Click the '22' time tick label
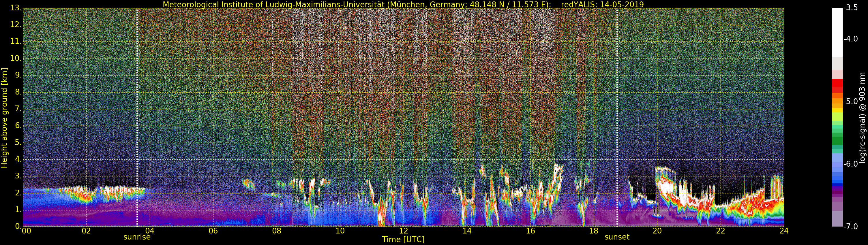Screen dimensions: 868x245 click(720, 231)
